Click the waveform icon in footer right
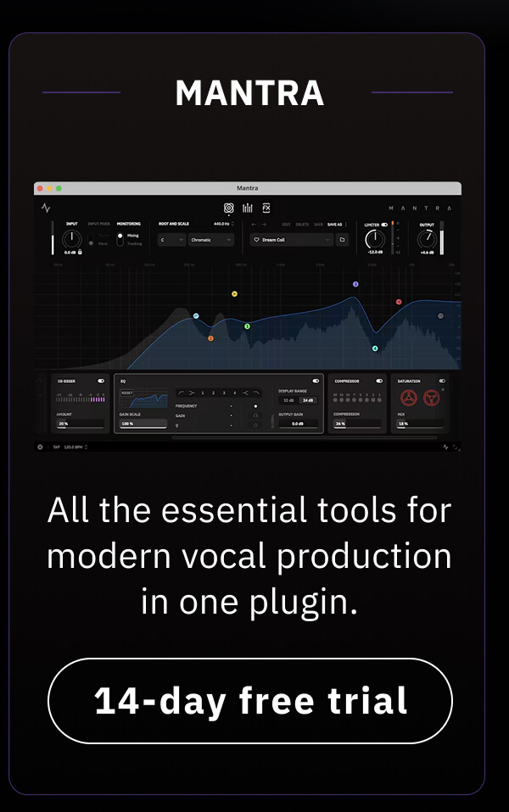The width and height of the screenshot is (509, 812). coord(445,447)
